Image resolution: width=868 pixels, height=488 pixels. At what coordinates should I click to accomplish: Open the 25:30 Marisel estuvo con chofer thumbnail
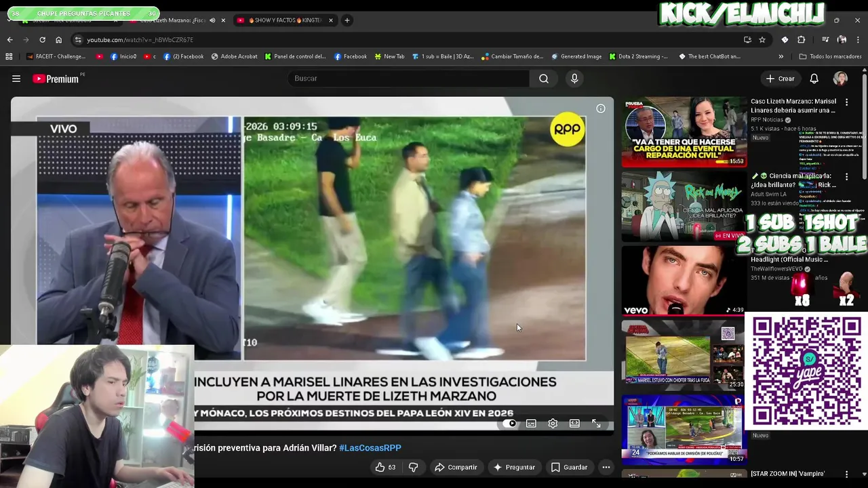pyautogui.click(x=684, y=355)
